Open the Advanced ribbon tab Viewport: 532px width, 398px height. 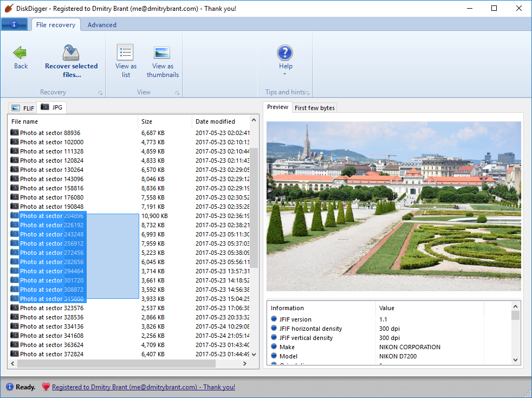tap(102, 25)
